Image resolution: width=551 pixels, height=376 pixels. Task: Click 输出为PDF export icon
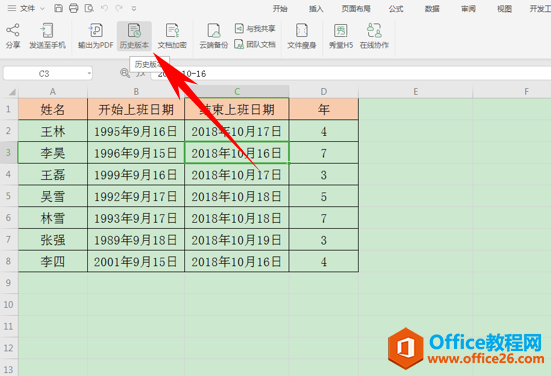click(96, 36)
